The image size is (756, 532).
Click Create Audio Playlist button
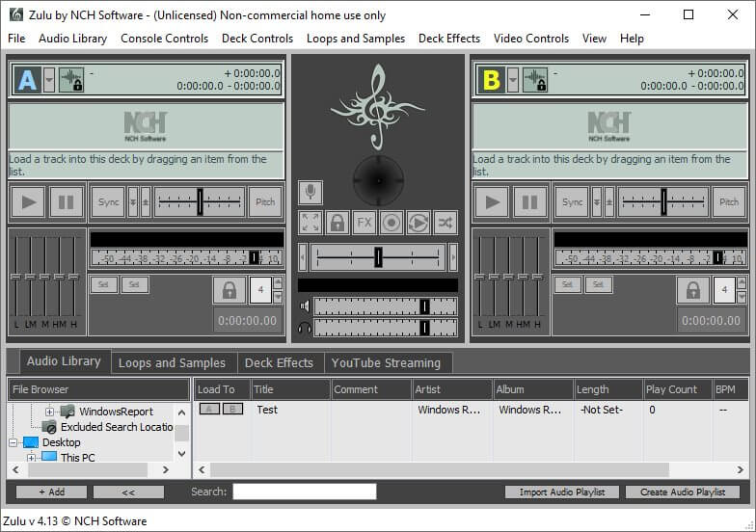683,492
